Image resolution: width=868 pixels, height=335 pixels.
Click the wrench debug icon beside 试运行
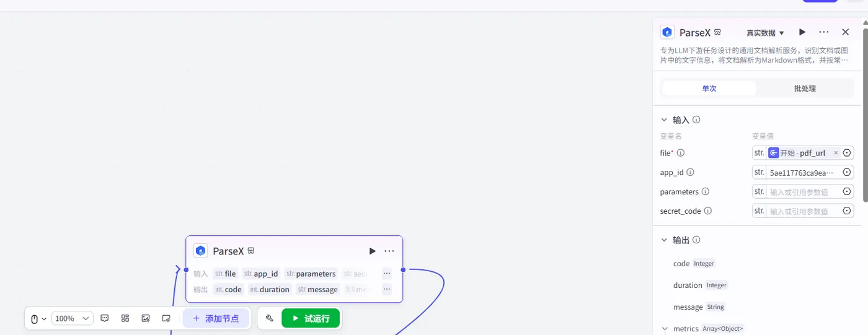pyautogui.click(x=270, y=318)
